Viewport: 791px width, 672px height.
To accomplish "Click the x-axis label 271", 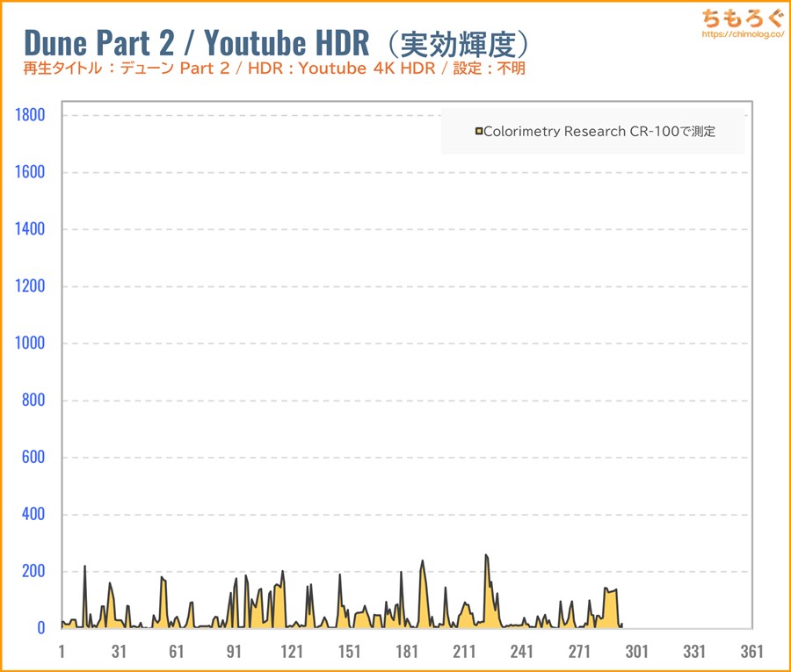I will click(x=579, y=651).
